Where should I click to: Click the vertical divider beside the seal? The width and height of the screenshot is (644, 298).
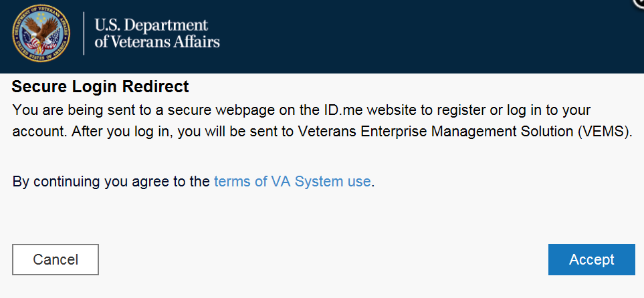pyautogui.click(x=84, y=33)
